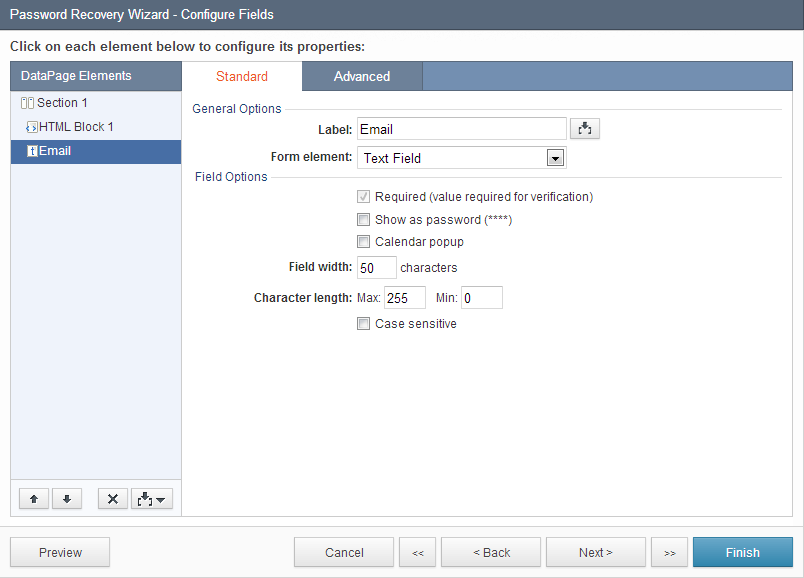This screenshot has width=804, height=578.
Task: Move selected element down with arrow icon
Action: click(x=67, y=499)
